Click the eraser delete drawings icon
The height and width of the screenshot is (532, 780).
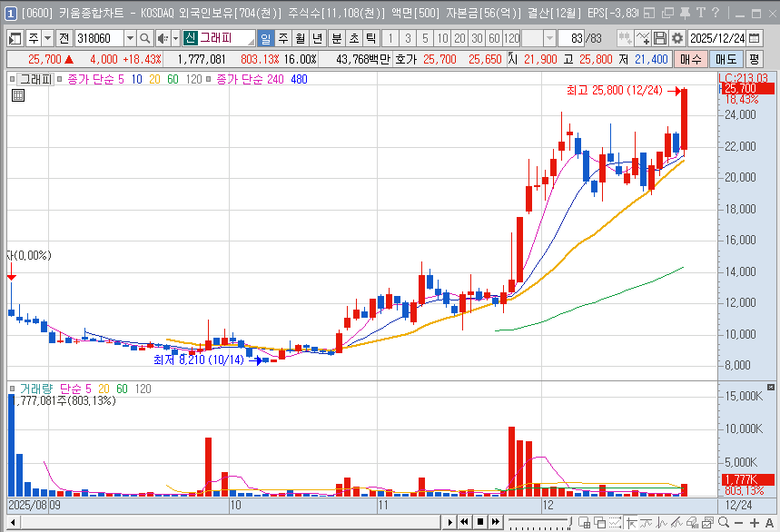(x=692, y=522)
